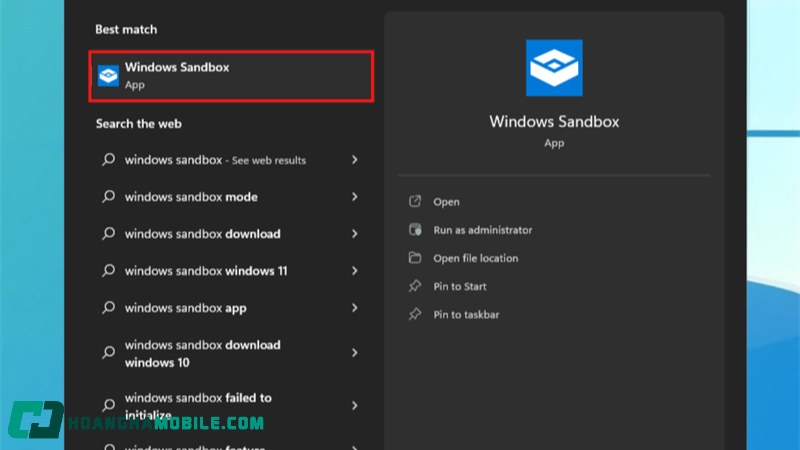Click the Pin to Start pin icon
This screenshot has width=800, height=450.
pos(415,286)
